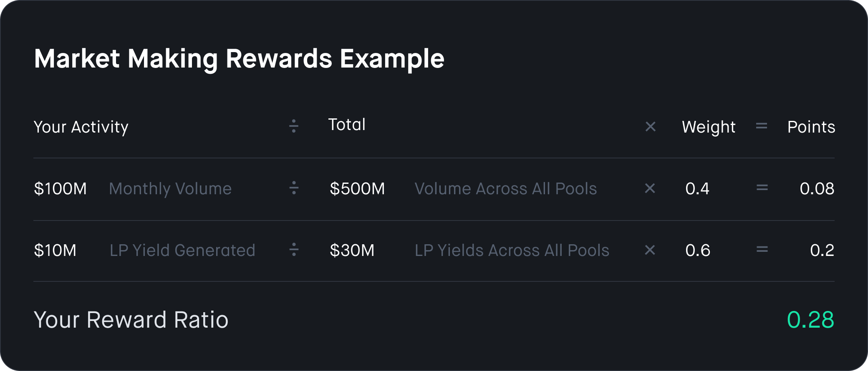Click the equals sign before 0.08 points

tap(762, 188)
